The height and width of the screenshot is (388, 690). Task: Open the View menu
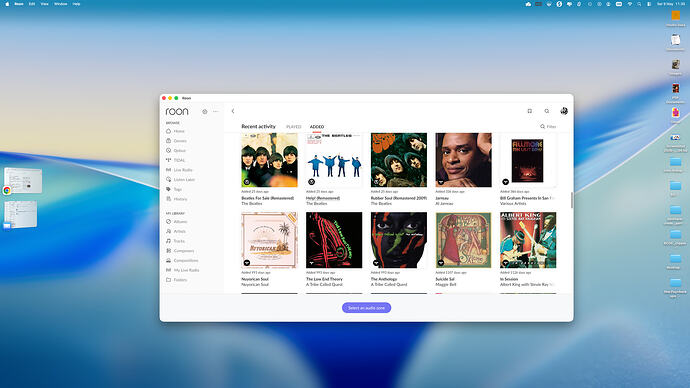point(44,4)
